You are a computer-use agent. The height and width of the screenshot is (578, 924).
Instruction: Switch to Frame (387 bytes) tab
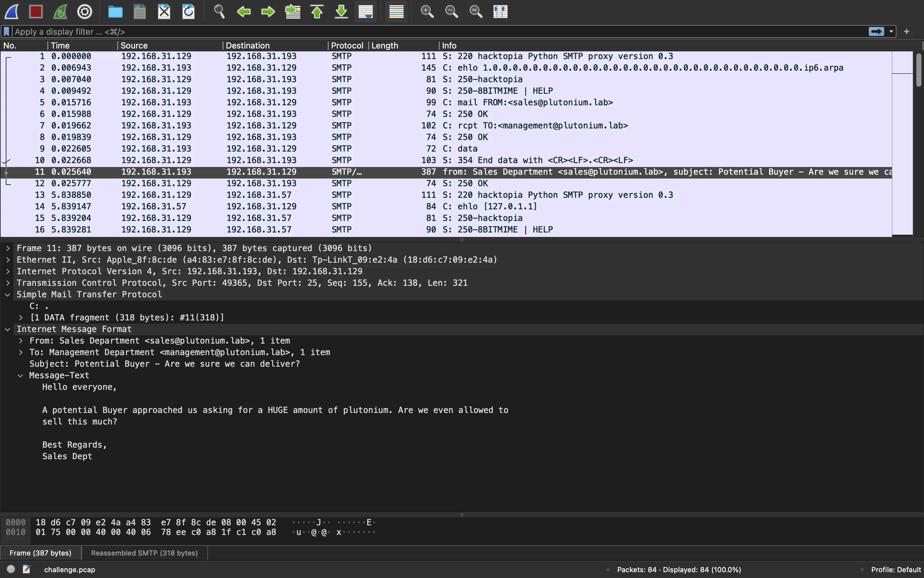point(40,553)
